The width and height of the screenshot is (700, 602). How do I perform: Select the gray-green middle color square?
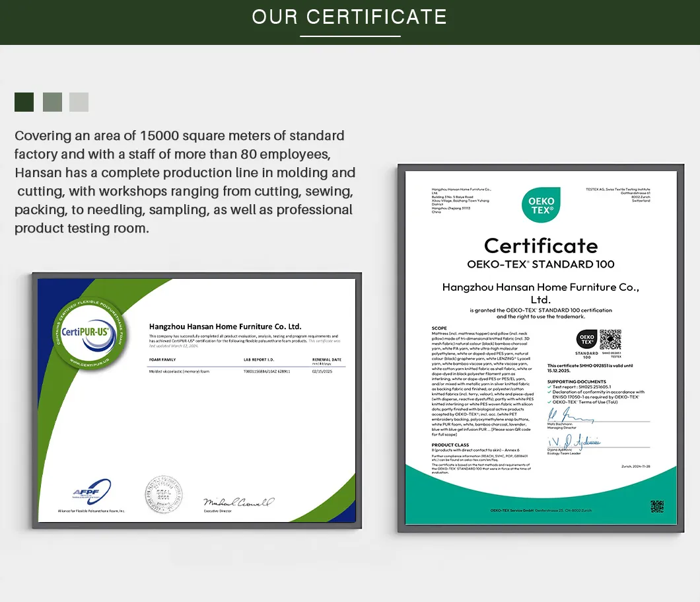coord(52,102)
